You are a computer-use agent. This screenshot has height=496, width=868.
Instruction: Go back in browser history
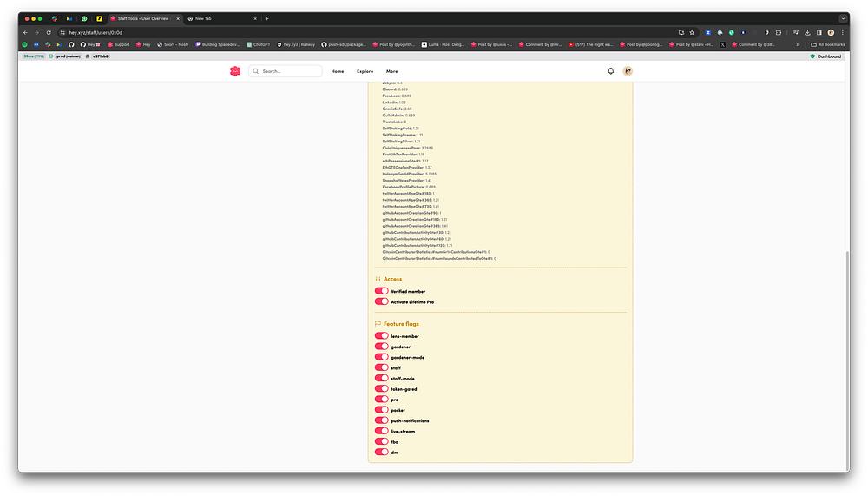click(x=25, y=33)
